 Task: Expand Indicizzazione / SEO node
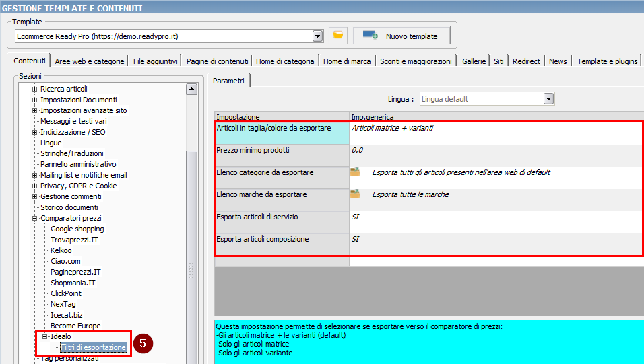(35, 132)
